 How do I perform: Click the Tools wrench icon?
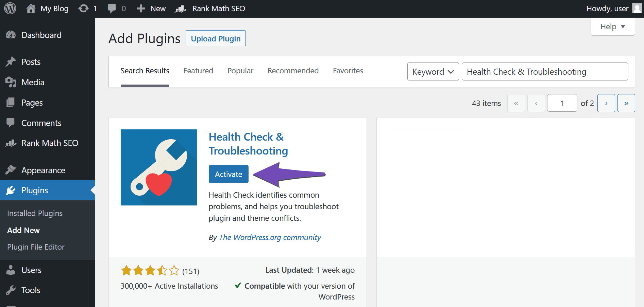pyautogui.click(x=11, y=290)
